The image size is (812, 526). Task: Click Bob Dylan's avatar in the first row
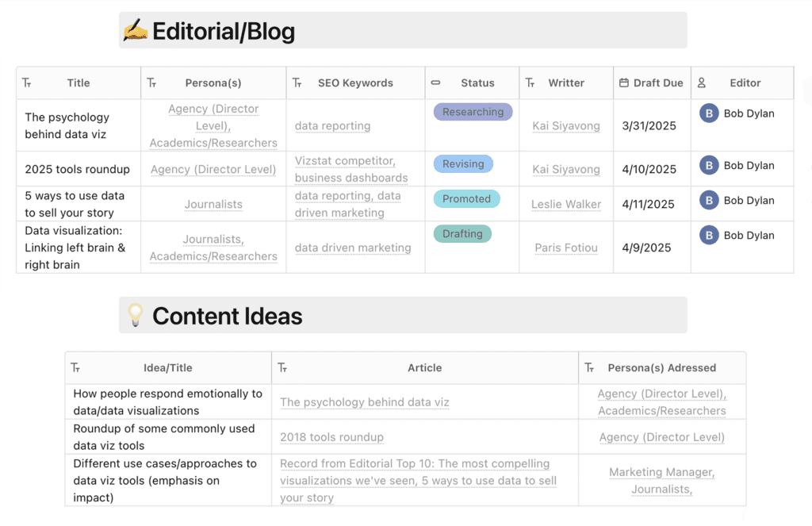pos(709,113)
